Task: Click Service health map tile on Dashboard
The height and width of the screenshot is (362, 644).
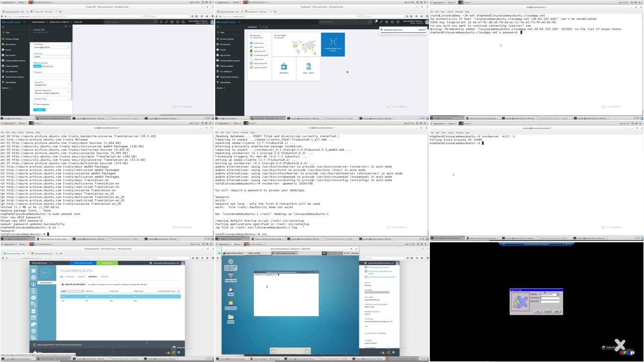Action: (x=297, y=45)
